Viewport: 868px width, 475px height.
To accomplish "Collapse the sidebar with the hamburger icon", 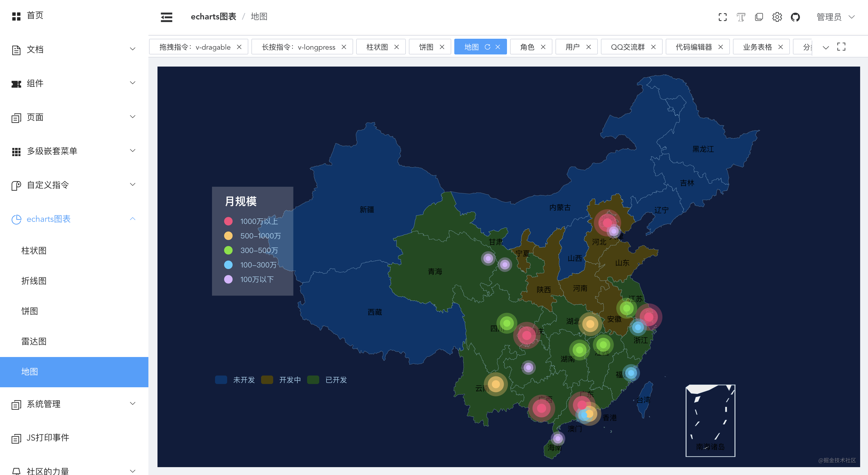I will [x=167, y=17].
